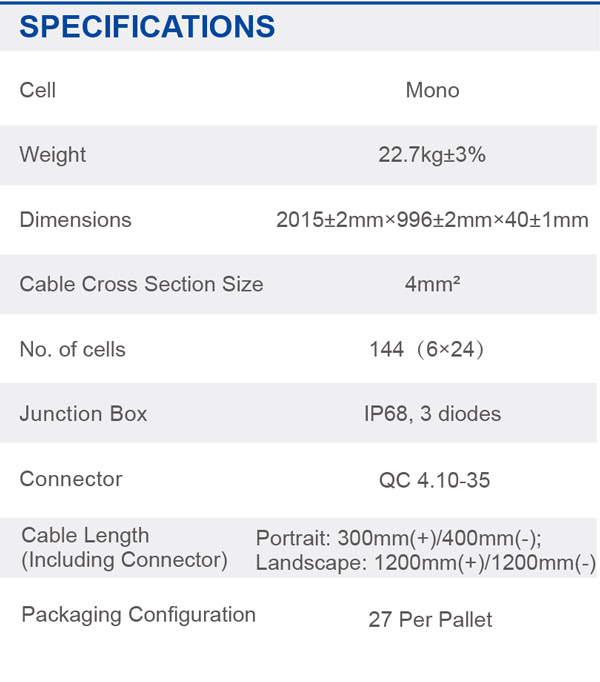Select the Portrait cable length line
Image resolution: width=600 pixels, height=682 pixels.
click(398, 537)
